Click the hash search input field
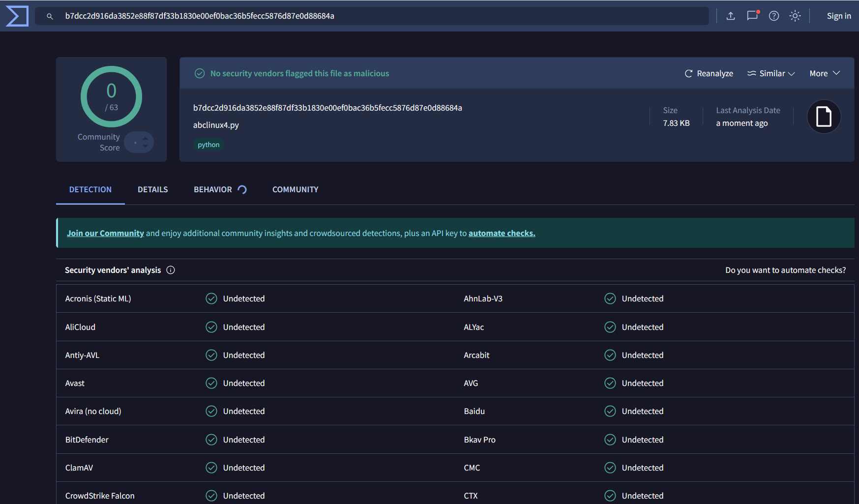Image resolution: width=859 pixels, height=504 pixels. pos(372,16)
